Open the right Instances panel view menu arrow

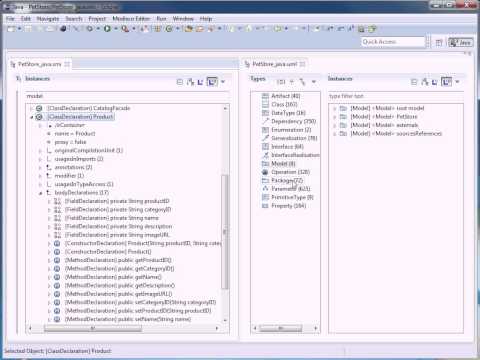click(457, 82)
